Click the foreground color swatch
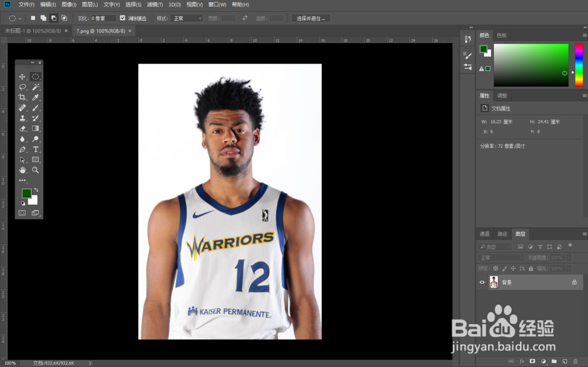This screenshot has height=367, width=588. pyautogui.click(x=26, y=194)
